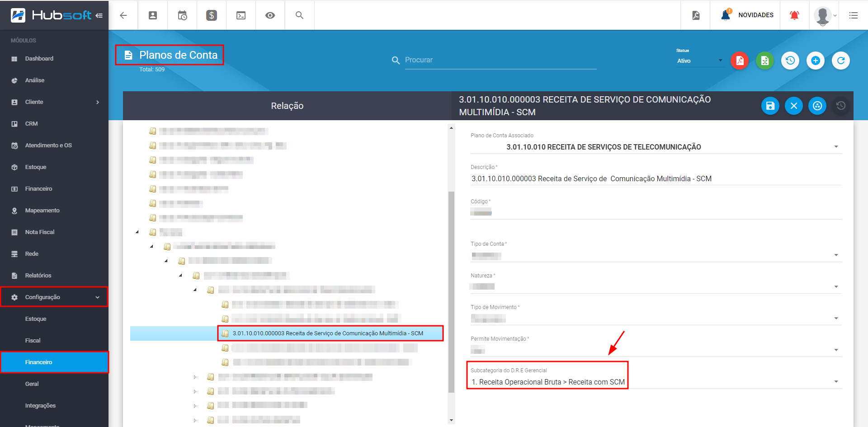Select Financeiro under Configuração
Viewport: 868px width, 427px height.
[x=54, y=362]
